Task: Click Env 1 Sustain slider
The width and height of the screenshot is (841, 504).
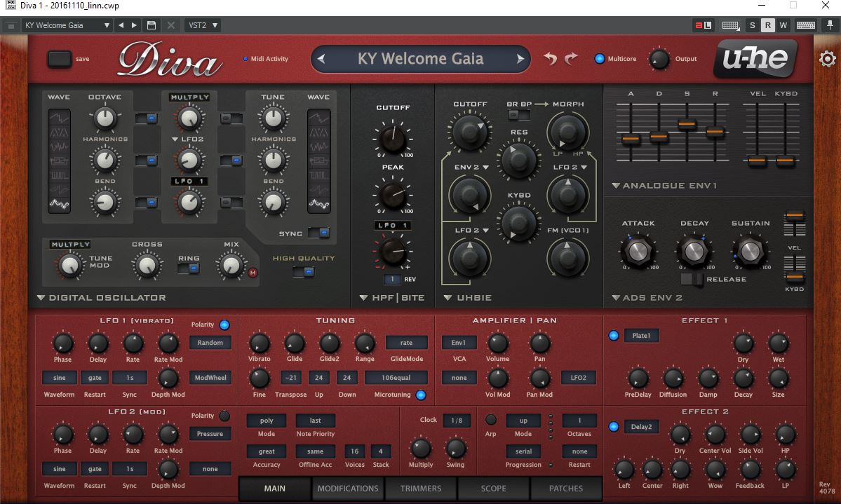Action: [687, 125]
